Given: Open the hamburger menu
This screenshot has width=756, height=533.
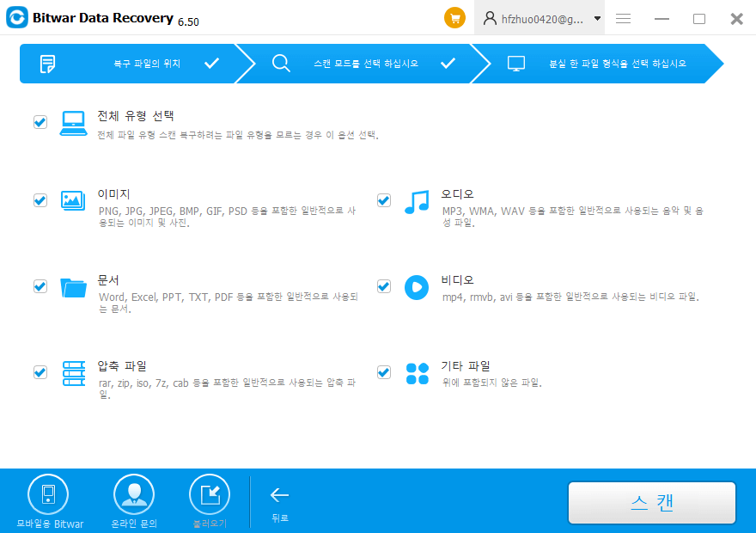Looking at the screenshot, I should [x=623, y=18].
